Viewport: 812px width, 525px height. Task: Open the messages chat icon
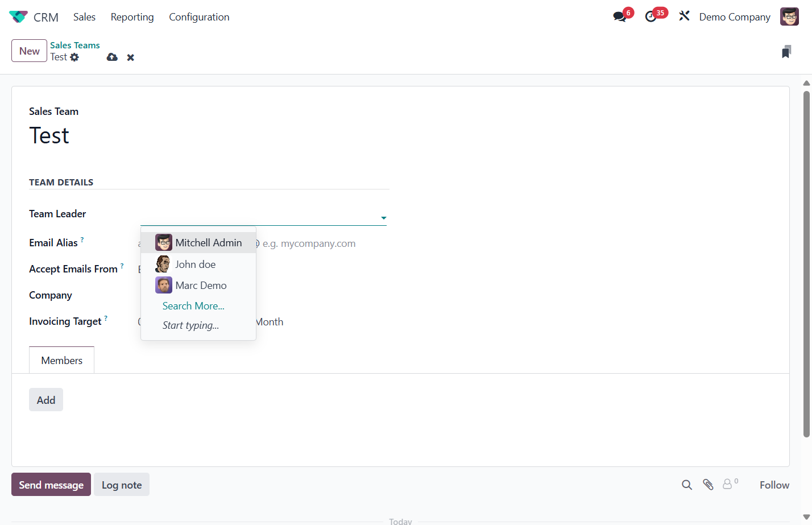coord(620,16)
